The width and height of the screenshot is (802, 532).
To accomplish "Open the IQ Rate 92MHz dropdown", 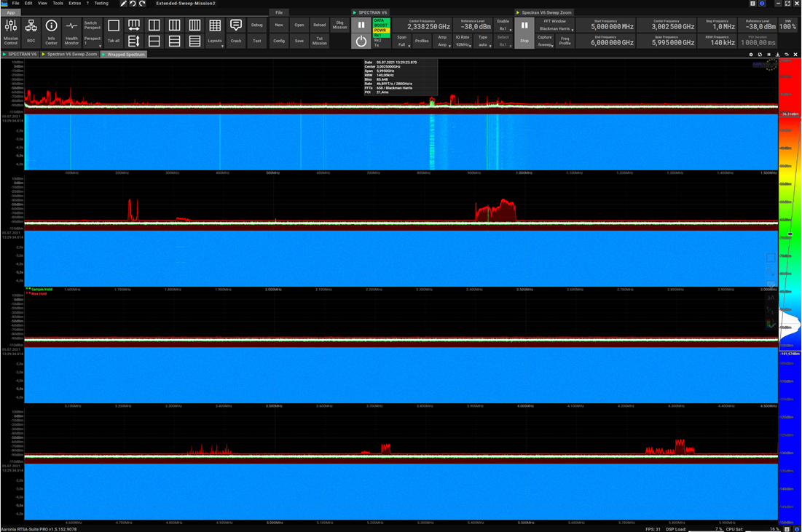I will click(463, 41).
